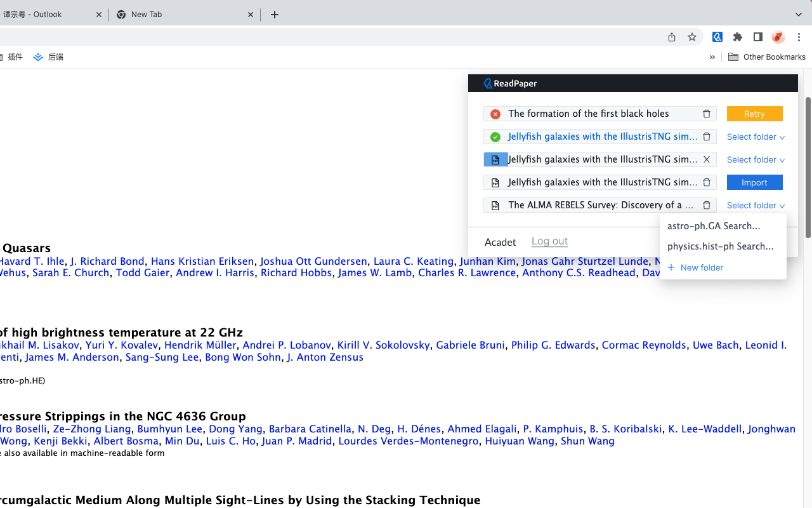
Task: Expand hidden bookmarks with the chevron
Action: [x=712, y=57]
